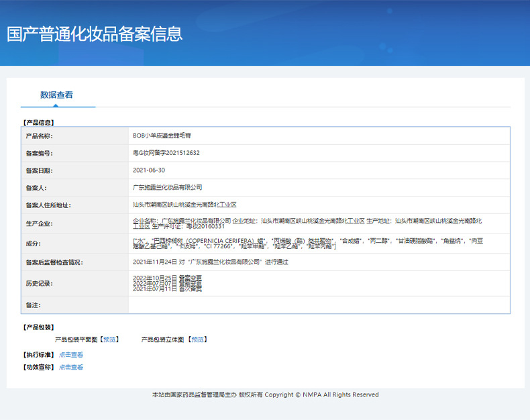Viewport: 530px width, 420px height.
Task: Click the 生产企业 details text
Action: coord(307,223)
